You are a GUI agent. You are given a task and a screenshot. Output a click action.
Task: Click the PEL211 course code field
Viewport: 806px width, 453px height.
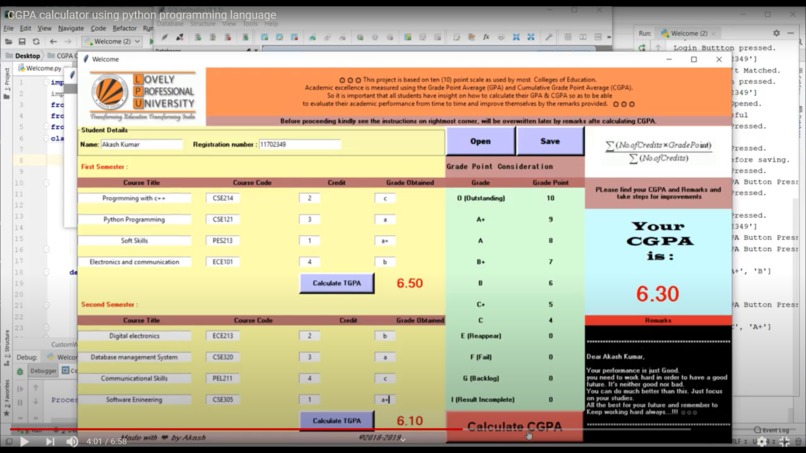(223, 378)
